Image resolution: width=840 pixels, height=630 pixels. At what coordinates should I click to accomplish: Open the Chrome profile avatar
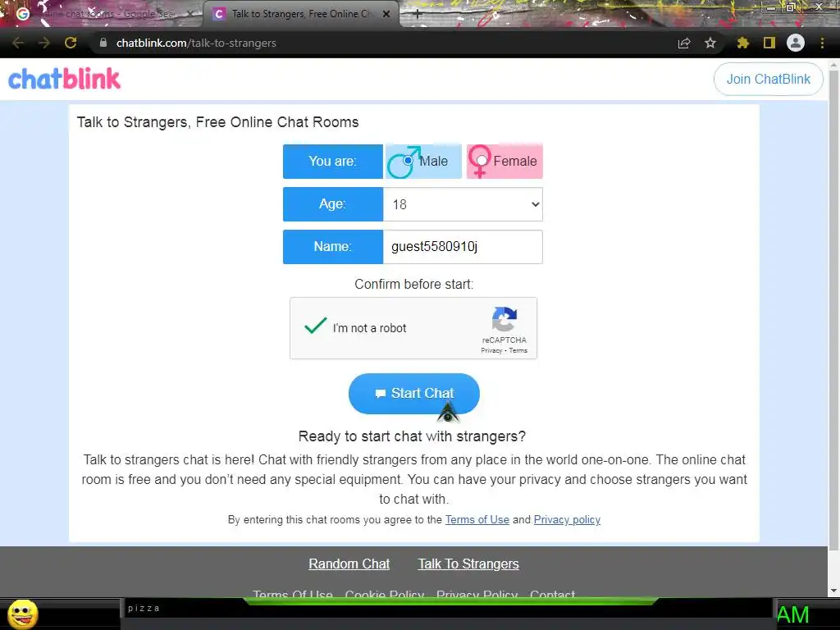coord(796,43)
